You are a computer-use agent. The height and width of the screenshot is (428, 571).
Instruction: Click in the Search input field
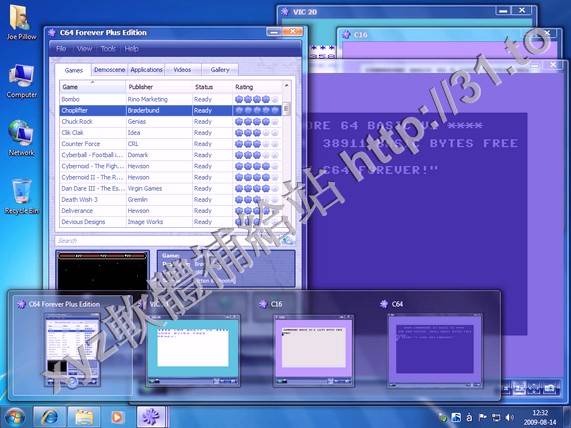point(168,240)
